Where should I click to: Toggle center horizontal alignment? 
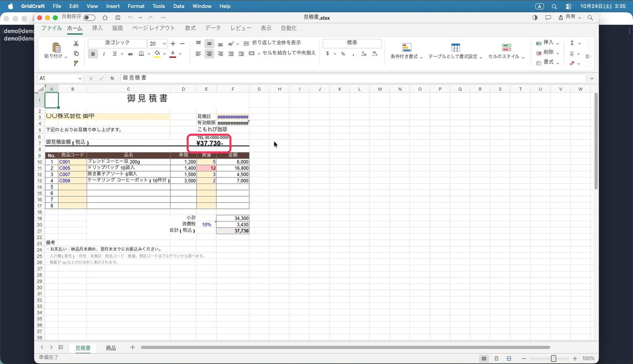(x=209, y=54)
